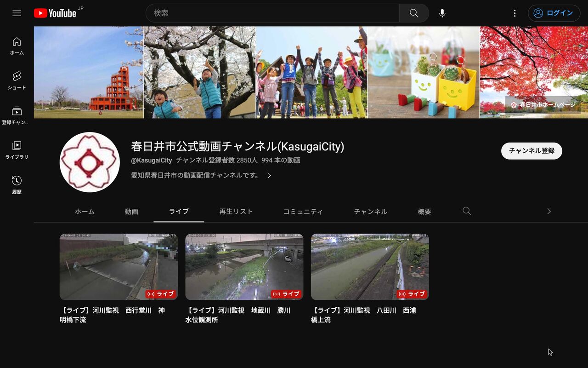The image size is (588, 368).
Task: Click the ログイン button
Action: coord(554,13)
